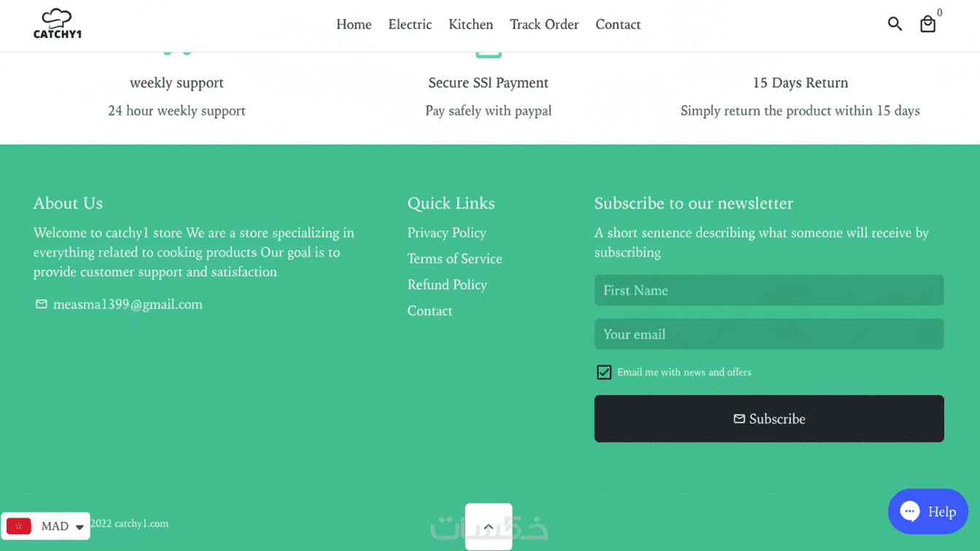This screenshot has height=551, width=980.
Task: Go to the Home menu item
Action: tap(354, 25)
